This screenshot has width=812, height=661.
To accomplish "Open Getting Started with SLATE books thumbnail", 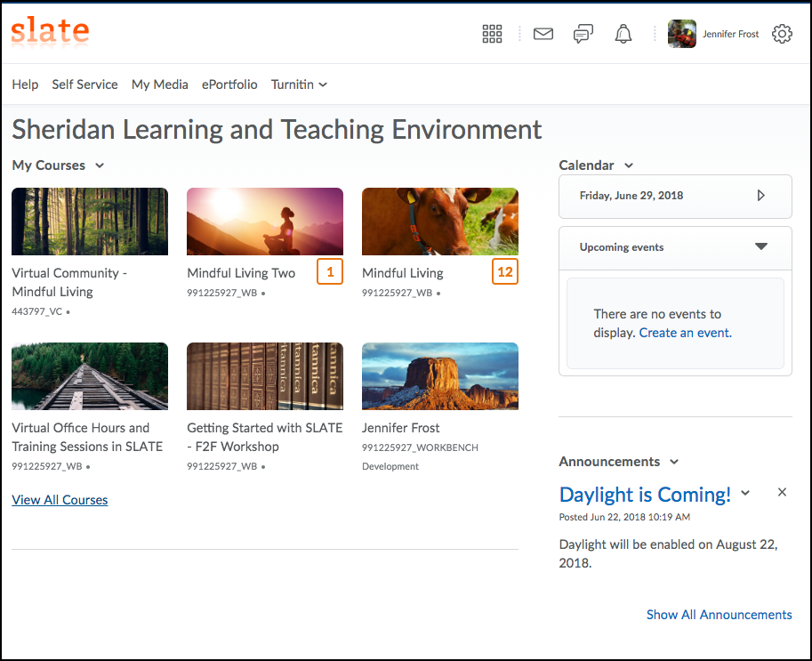I will pyautogui.click(x=265, y=376).
